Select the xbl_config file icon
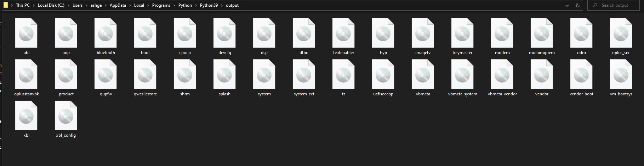 click(66, 116)
